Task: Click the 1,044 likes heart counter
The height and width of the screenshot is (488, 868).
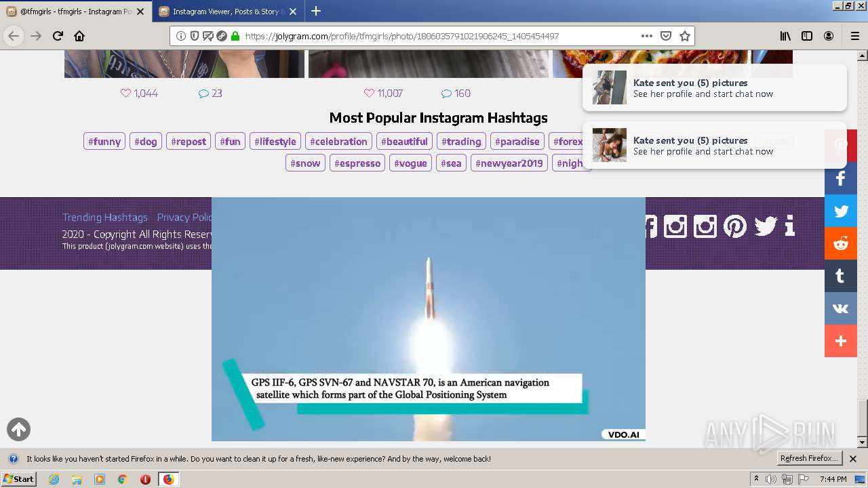Action: (139, 94)
